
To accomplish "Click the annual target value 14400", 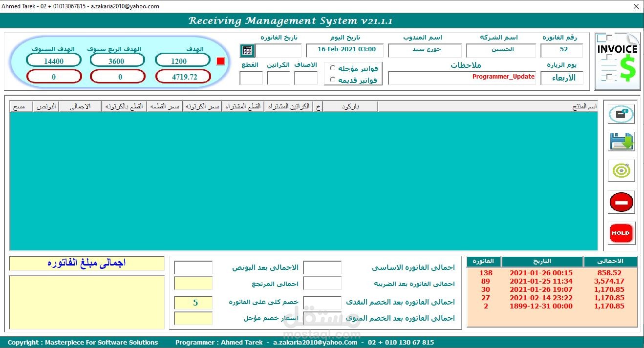I will pos(54,61).
